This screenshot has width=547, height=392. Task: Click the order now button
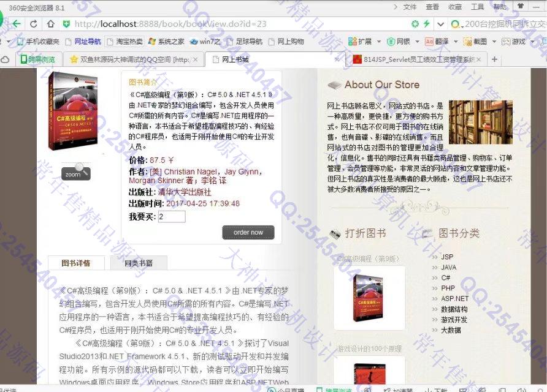point(248,232)
